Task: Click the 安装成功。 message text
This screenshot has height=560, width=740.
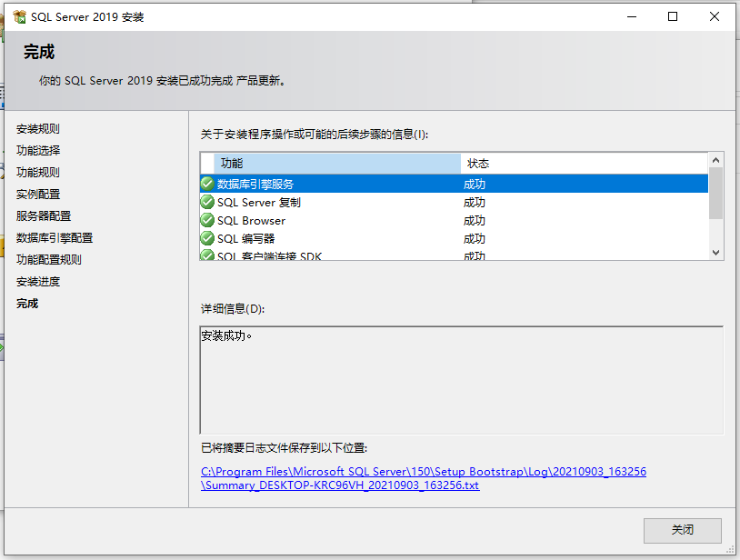Action: (226, 335)
